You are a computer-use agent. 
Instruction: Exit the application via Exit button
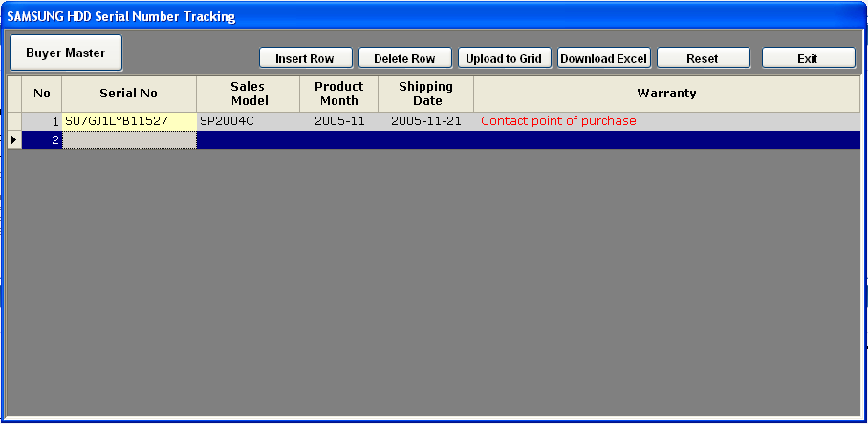pyautogui.click(x=808, y=58)
